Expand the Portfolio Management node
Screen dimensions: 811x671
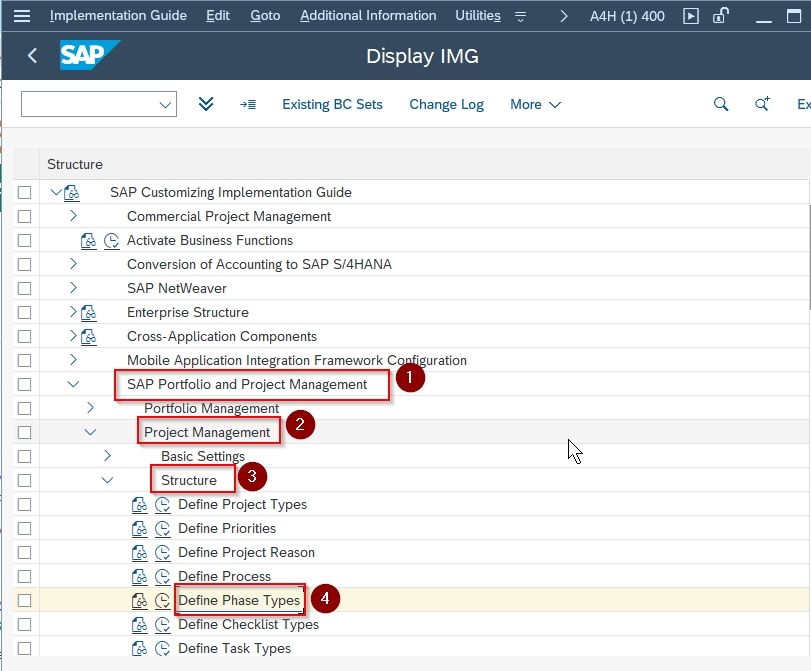coord(90,408)
